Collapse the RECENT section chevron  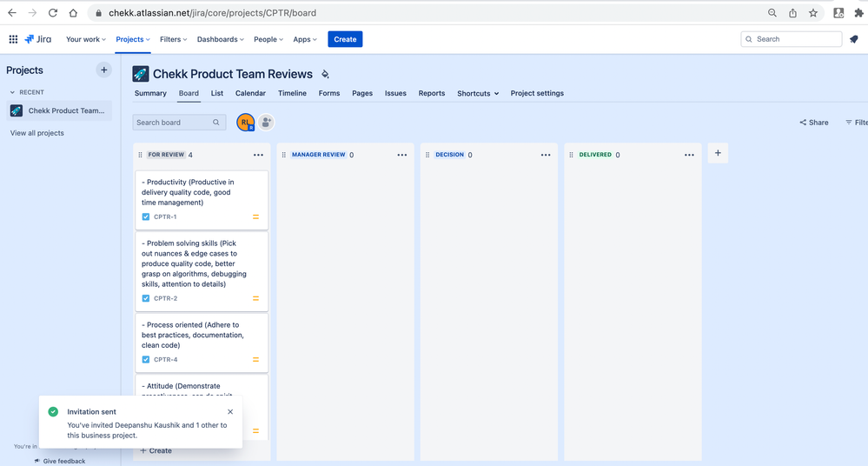point(12,92)
